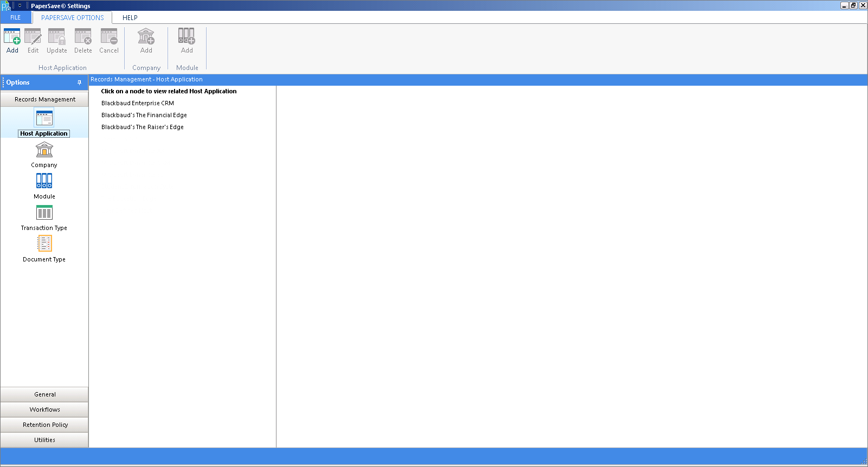This screenshot has height=467, width=868.
Task: Click the Options panel title
Action: pos(18,82)
